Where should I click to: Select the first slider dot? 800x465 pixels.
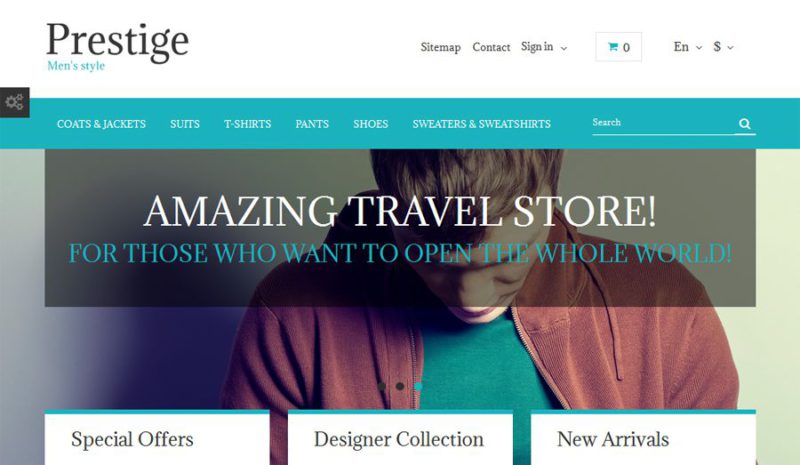[x=382, y=386]
